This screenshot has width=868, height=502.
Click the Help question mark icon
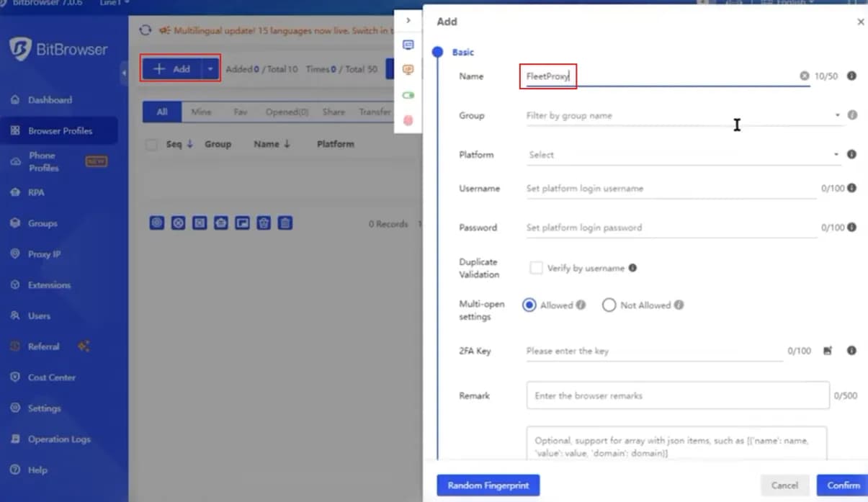[15, 470]
